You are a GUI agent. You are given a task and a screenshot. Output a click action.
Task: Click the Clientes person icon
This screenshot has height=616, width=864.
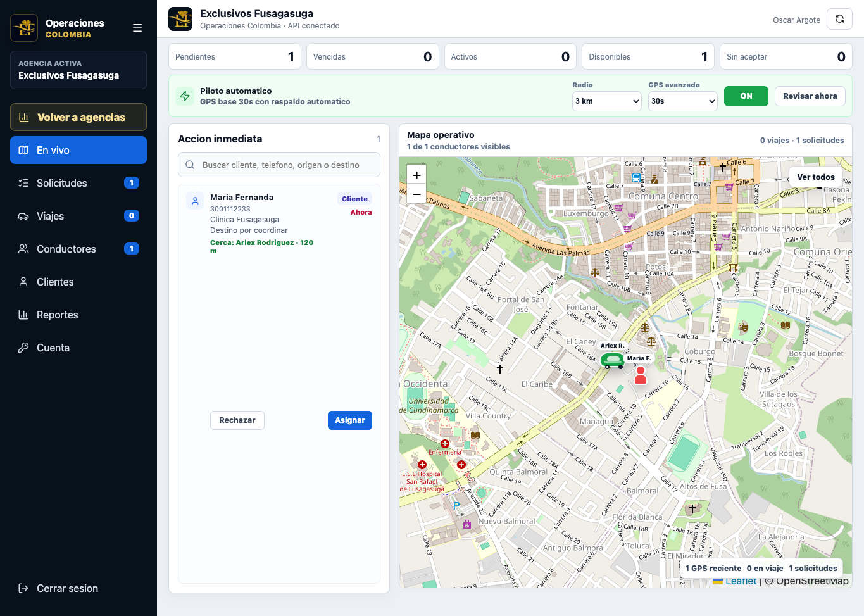point(23,282)
